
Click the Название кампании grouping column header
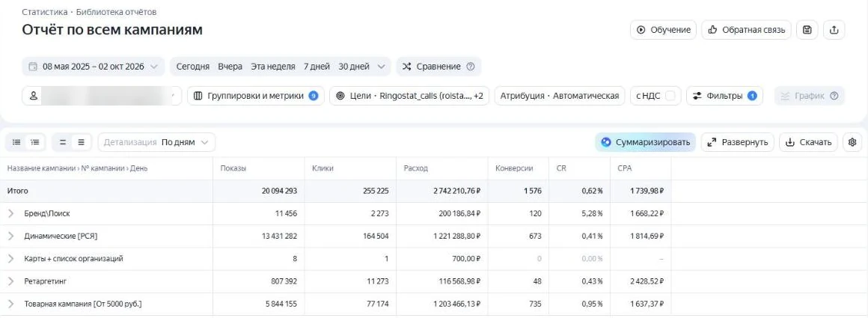pyautogui.click(x=78, y=168)
